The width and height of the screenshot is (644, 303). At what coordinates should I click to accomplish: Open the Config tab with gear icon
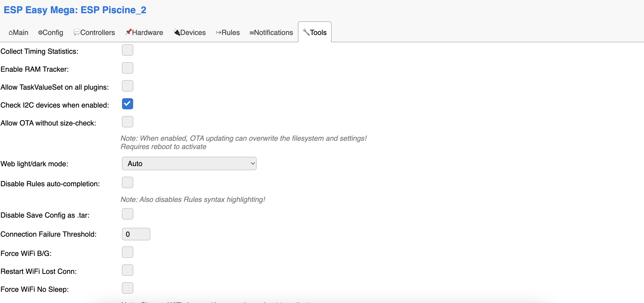pos(50,32)
